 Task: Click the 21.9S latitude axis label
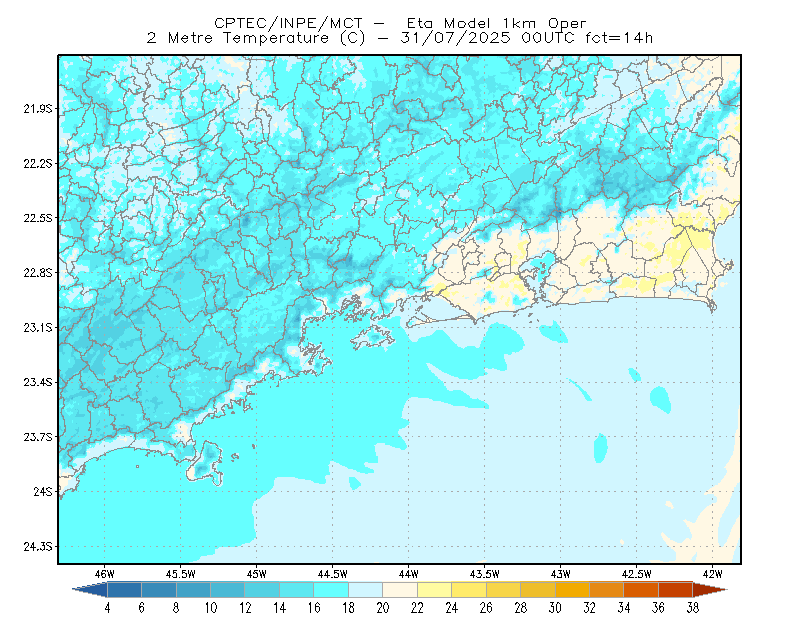38,108
